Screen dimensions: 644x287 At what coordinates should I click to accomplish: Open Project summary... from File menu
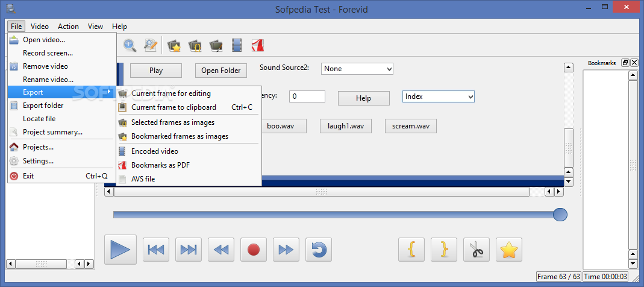[x=61, y=132]
